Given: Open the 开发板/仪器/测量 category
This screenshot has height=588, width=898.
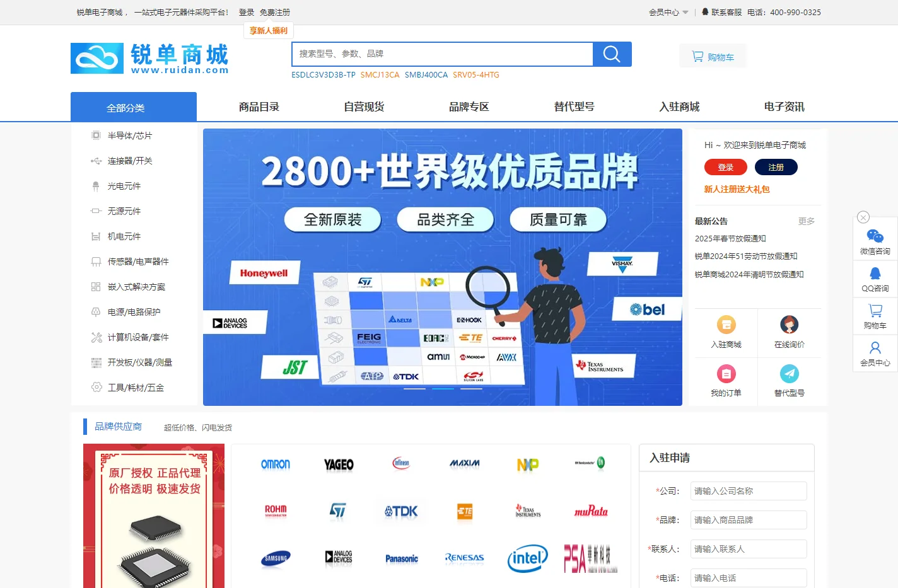Looking at the screenshot, I should click(140, 362).
